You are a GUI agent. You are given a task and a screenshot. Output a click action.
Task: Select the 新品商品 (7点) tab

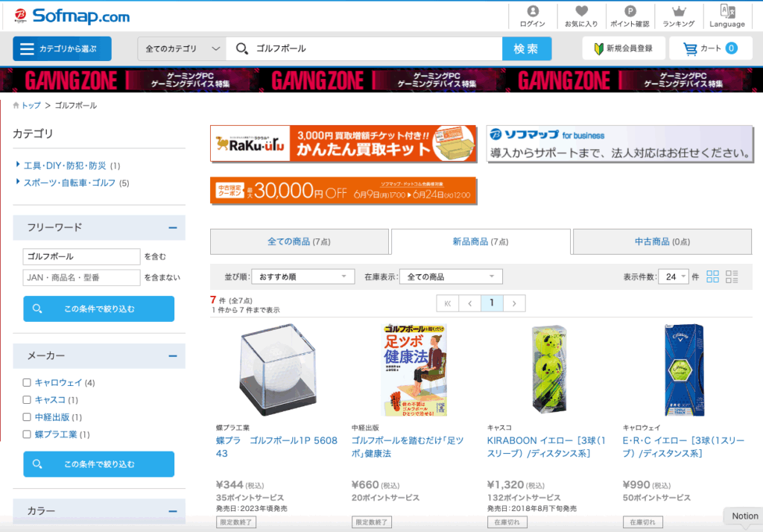[481, 241]
